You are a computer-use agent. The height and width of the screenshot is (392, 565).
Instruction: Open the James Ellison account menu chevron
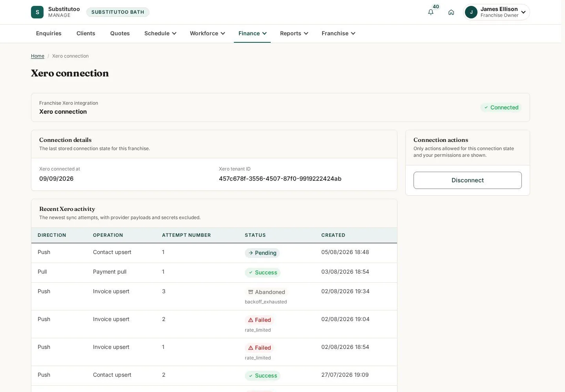[x=523, y=12]
